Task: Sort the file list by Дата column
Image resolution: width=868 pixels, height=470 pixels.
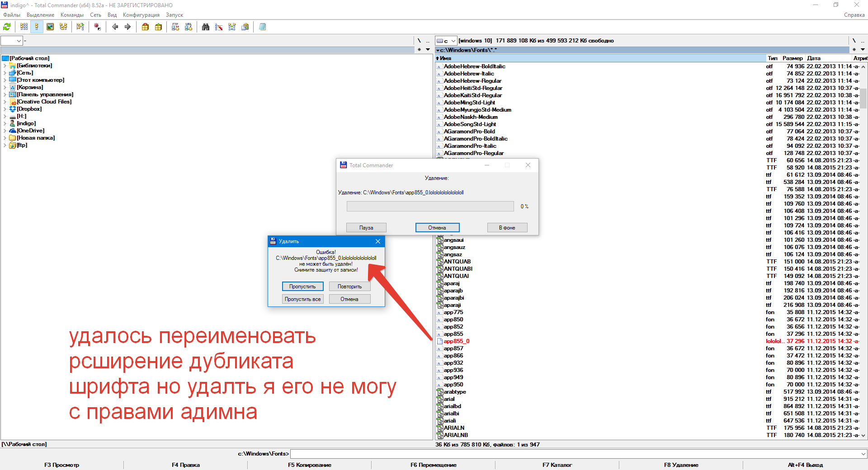Action: [828, 58]
